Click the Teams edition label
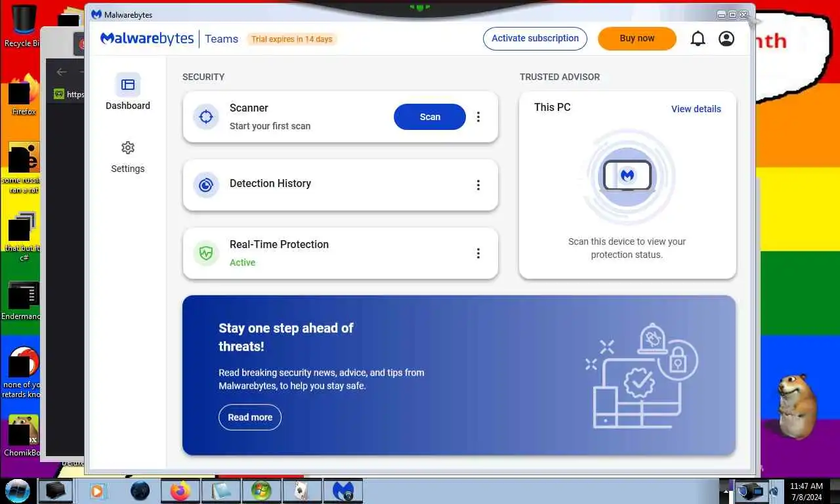This screenshot has height=504, width=840. (221, 39)
